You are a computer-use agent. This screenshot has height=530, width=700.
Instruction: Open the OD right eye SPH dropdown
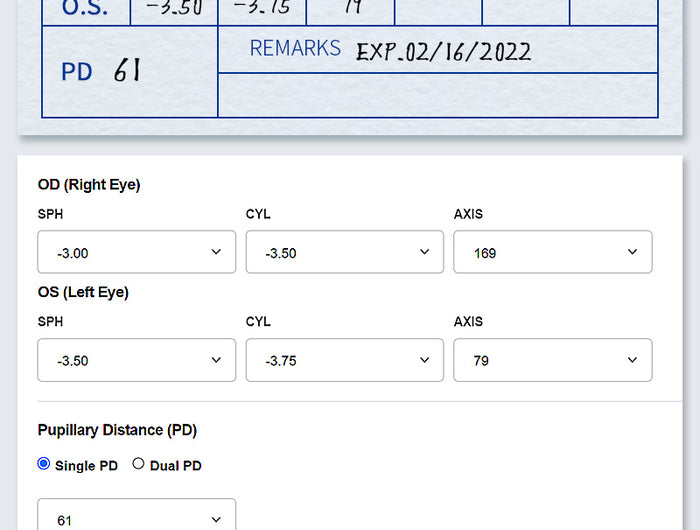(136, 252)
